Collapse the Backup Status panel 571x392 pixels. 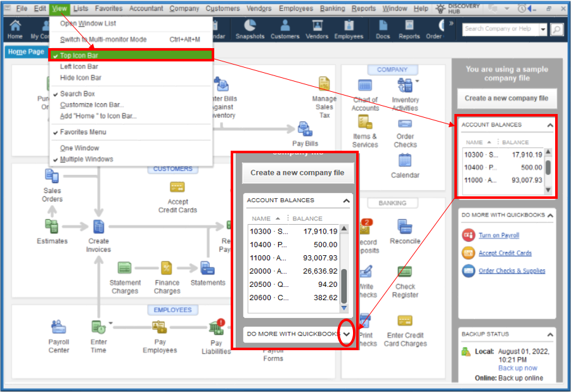click(x=550, y=334)
